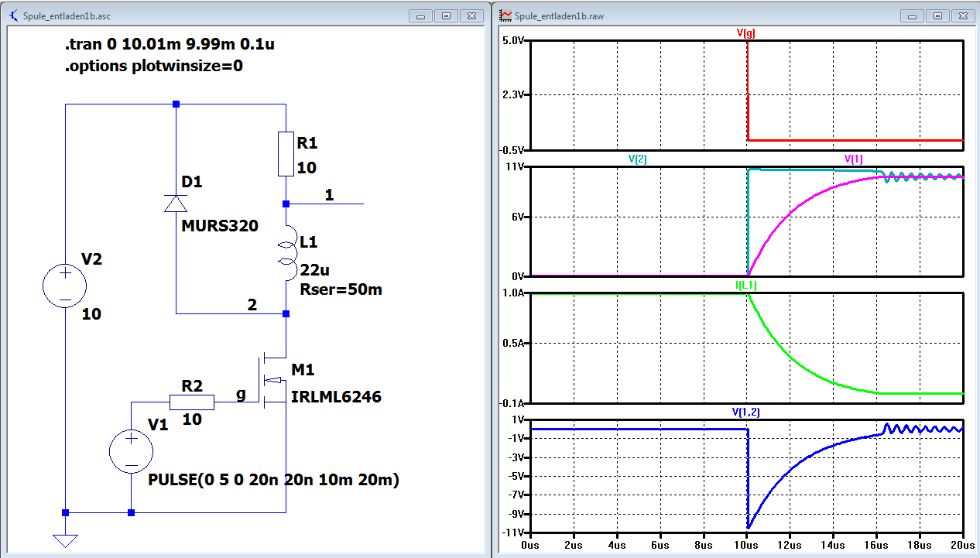Select the V2 voltage source symbol
Viewport: 980px width, 558px height.
click(x=65, y=286)
